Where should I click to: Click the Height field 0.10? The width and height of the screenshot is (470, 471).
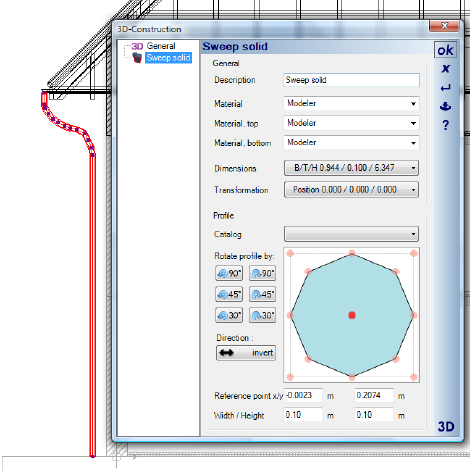[374, 415]
